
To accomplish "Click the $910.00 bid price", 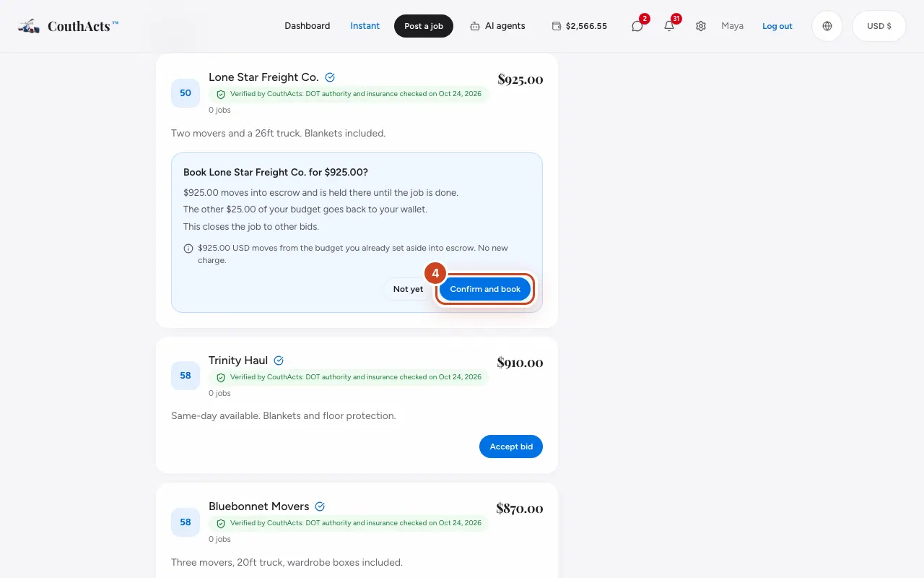I will point(520,363).
